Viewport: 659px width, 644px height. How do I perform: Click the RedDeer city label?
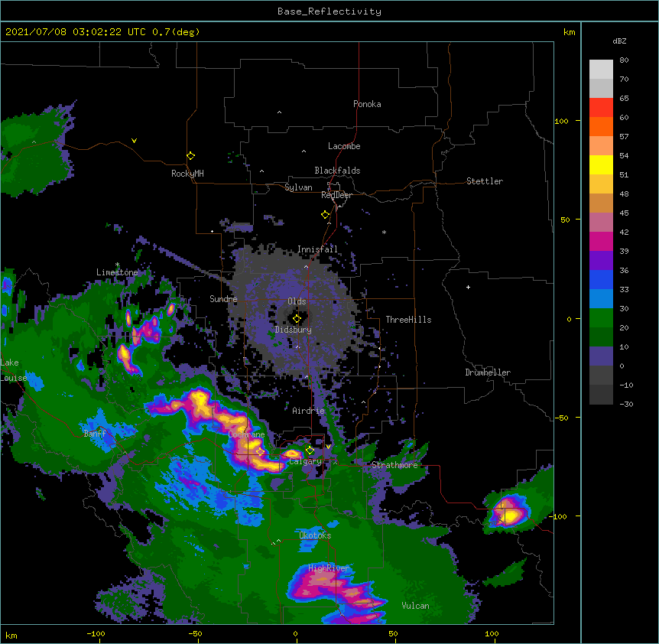[336, 195]
